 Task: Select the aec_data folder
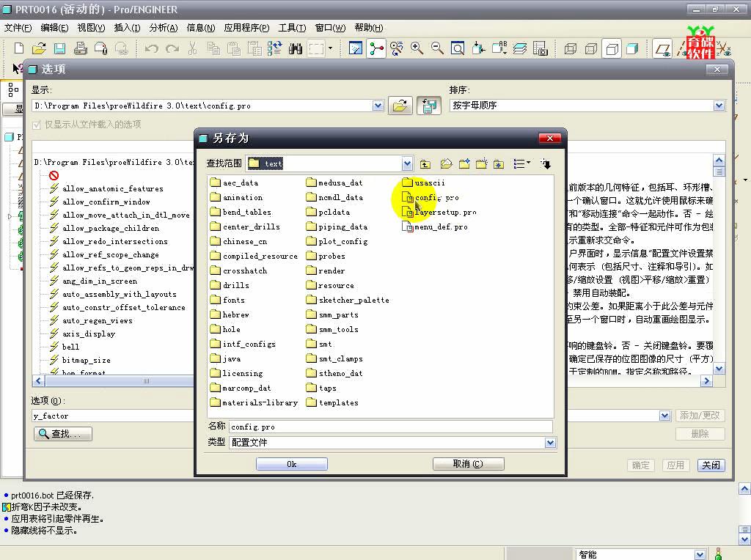(x=234, y=183)
